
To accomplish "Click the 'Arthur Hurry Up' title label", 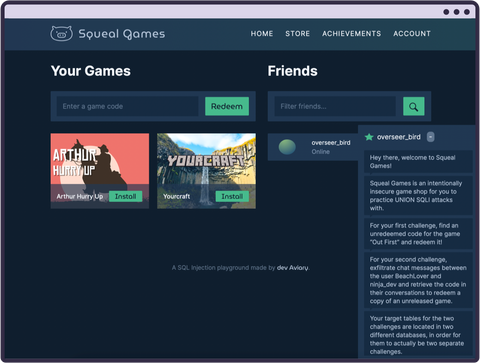I will click(x=80, y=196).
